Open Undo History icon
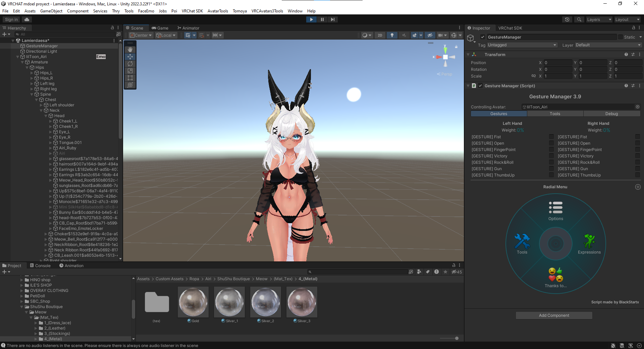This screenshot has width=644, height=349. click(x=567, y=19)
